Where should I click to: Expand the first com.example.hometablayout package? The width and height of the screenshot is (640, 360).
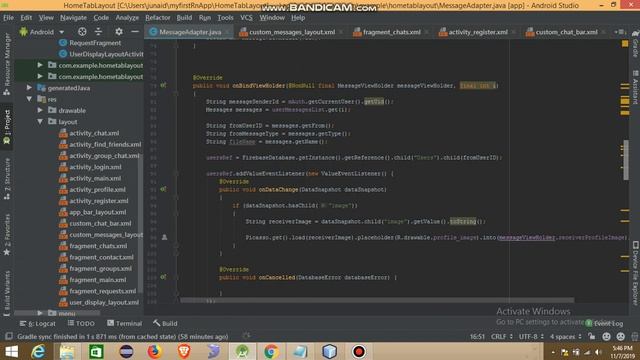click(x=40, y=65)
